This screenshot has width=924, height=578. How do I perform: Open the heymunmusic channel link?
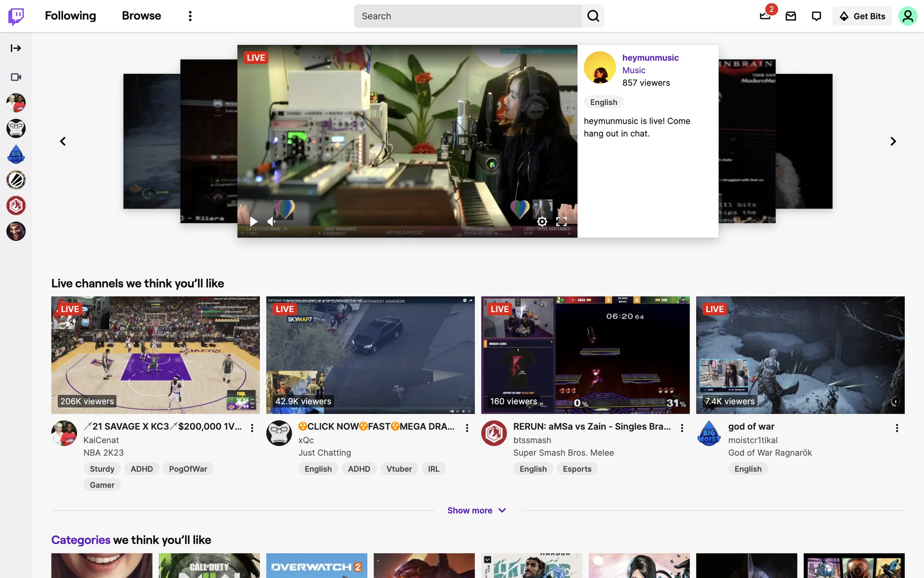pos(650,58)
